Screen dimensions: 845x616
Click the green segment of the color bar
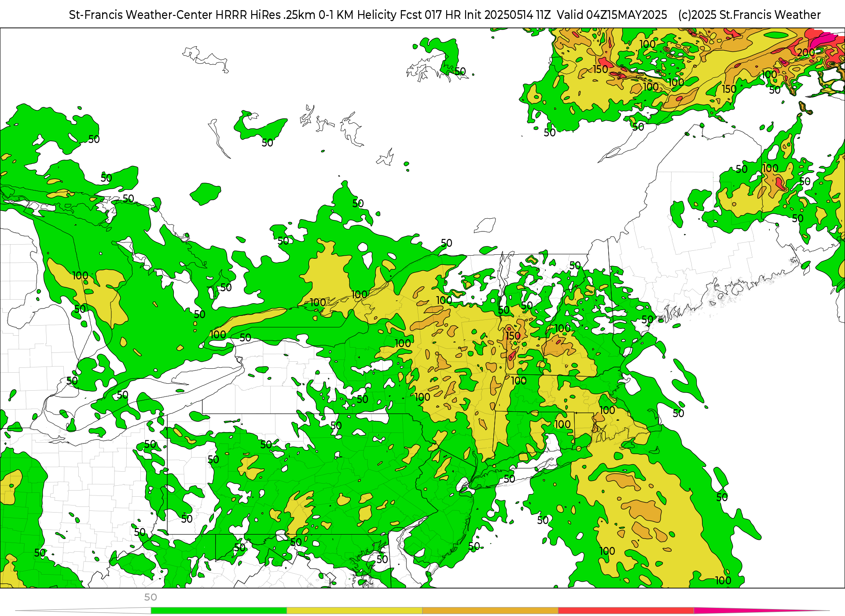(219, 611)
